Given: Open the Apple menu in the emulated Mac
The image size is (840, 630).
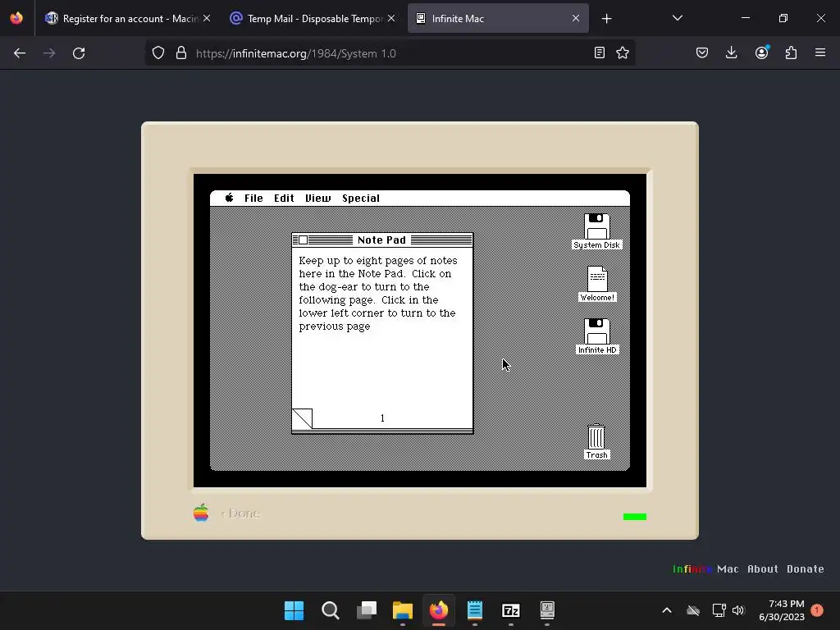Looking at the screenshot, I should [230, 198].
